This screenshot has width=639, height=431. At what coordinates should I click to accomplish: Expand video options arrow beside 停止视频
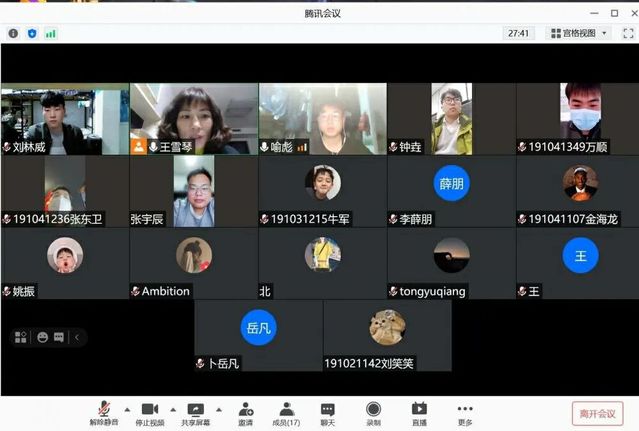pos(173,409)
